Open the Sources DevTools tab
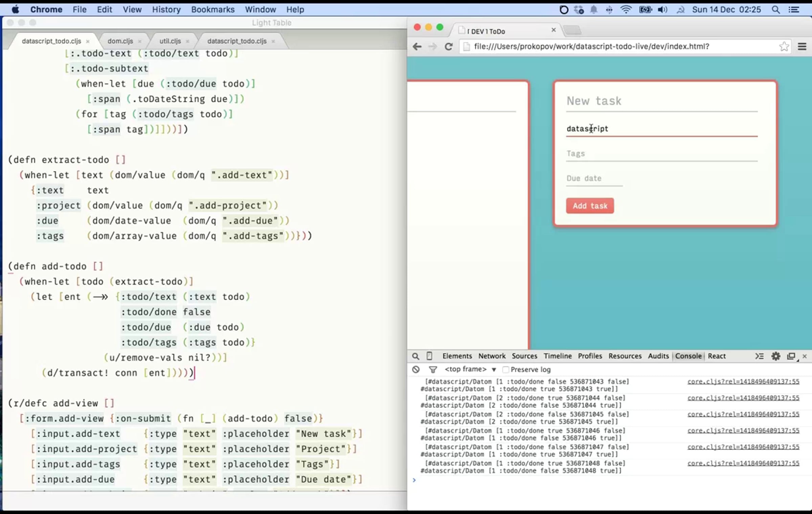The height and width of the screenshot is (514, 812). click(x=524, y=356)
